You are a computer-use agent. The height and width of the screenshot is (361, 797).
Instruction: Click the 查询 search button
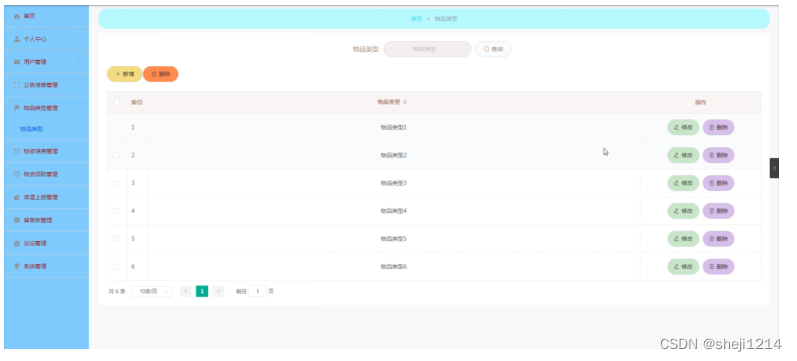[493, 49]
